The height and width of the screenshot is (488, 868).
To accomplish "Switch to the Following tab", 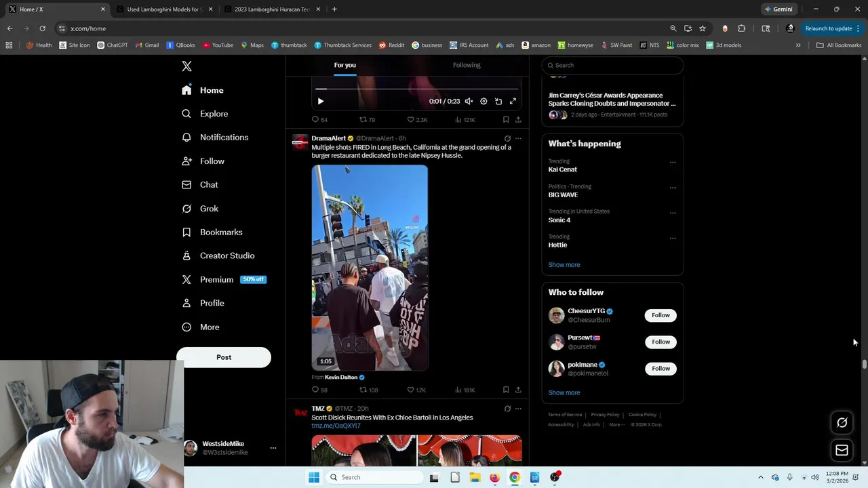I will pos(467,65).
